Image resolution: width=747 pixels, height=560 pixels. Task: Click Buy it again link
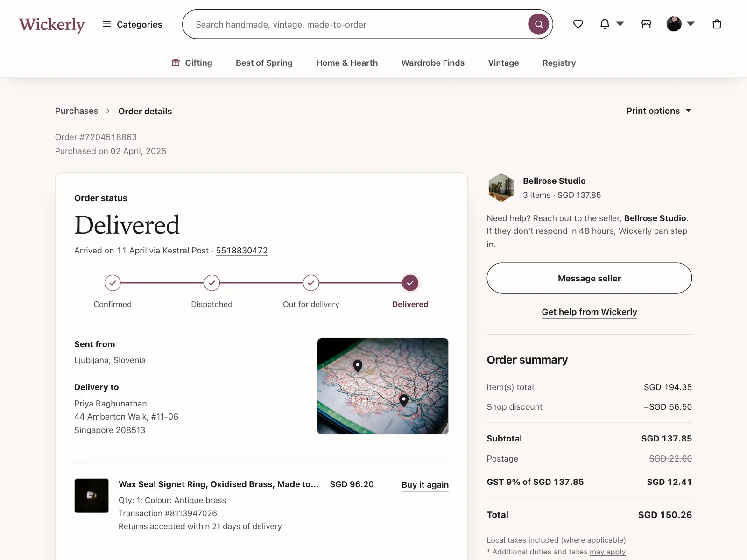(x=425, y=485)
